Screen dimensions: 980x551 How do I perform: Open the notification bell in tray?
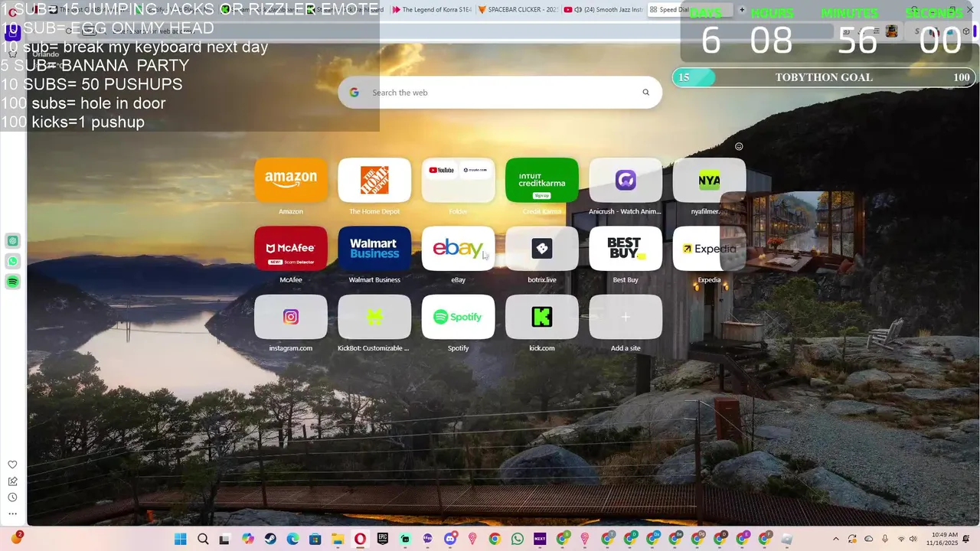968,540
